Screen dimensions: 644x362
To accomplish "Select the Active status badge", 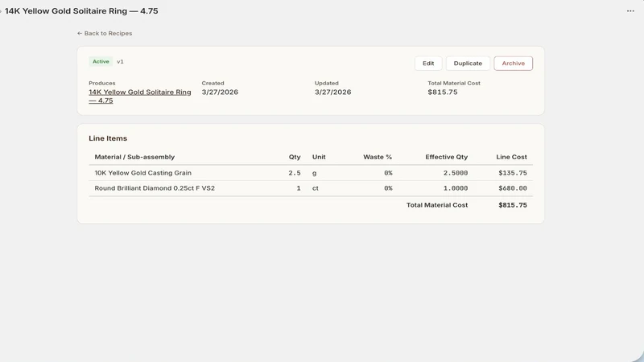I will [x=101, y=62].
